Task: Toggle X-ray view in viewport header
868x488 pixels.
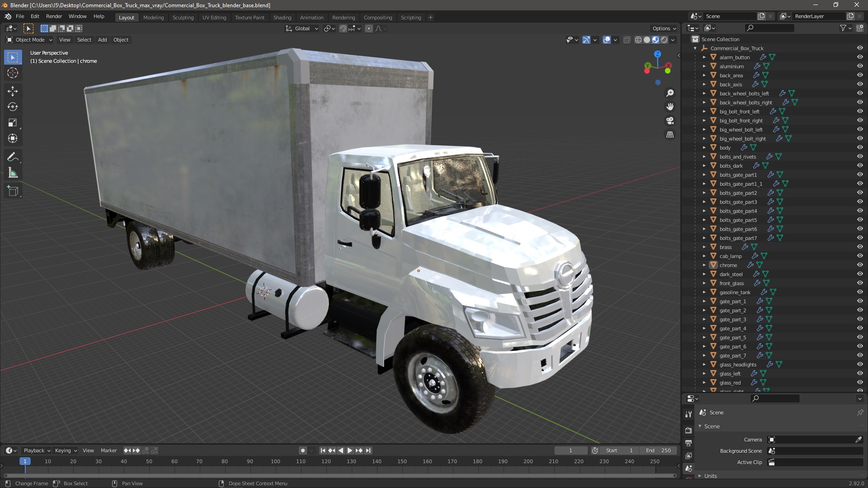Action: [627, 40]
